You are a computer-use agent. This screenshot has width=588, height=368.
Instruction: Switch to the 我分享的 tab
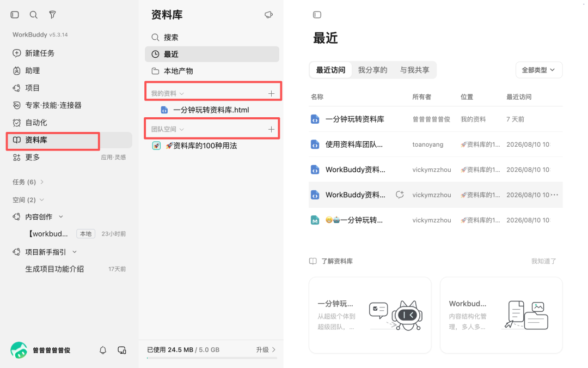[372, 70]
